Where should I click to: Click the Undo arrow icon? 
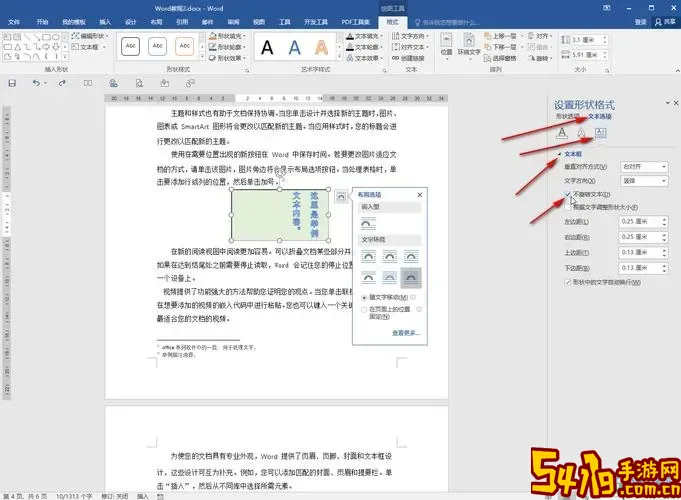pos(36,83)
